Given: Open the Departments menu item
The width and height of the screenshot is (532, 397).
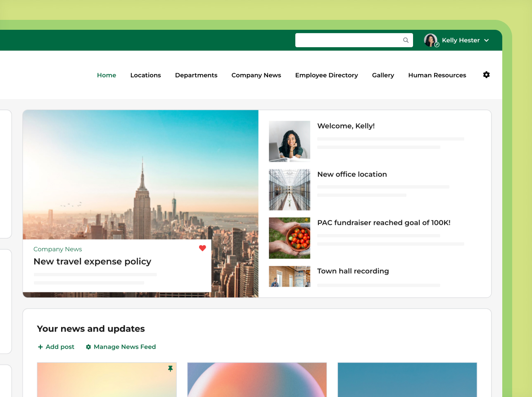Looking at the screenshot, I should tap(196, 75).
